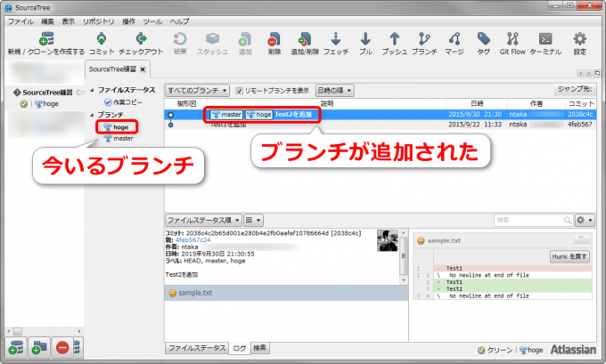Select the master branch in the sidebar
This screenshot has width=606, height=364.
point(119,138)
